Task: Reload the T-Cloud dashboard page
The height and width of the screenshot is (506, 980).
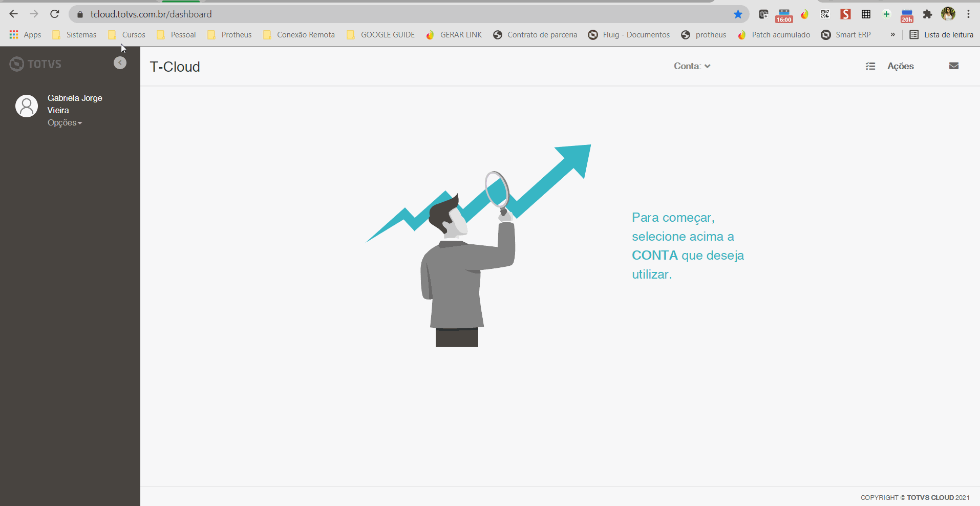Action: click(x=55, y=14)
